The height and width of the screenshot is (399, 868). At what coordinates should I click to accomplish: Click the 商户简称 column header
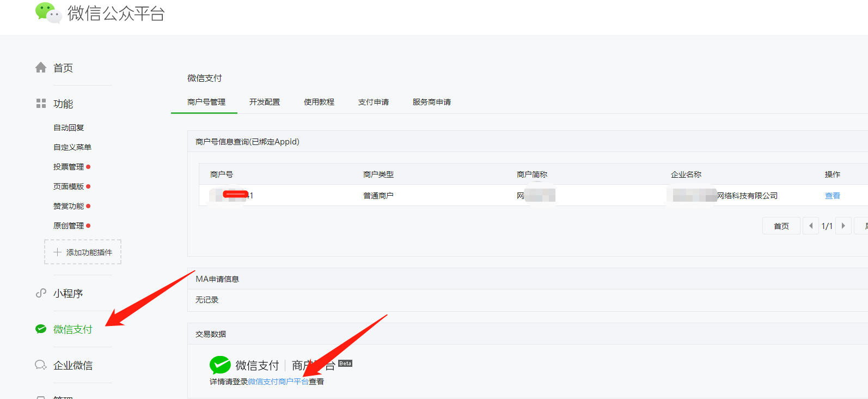[532, 174]
